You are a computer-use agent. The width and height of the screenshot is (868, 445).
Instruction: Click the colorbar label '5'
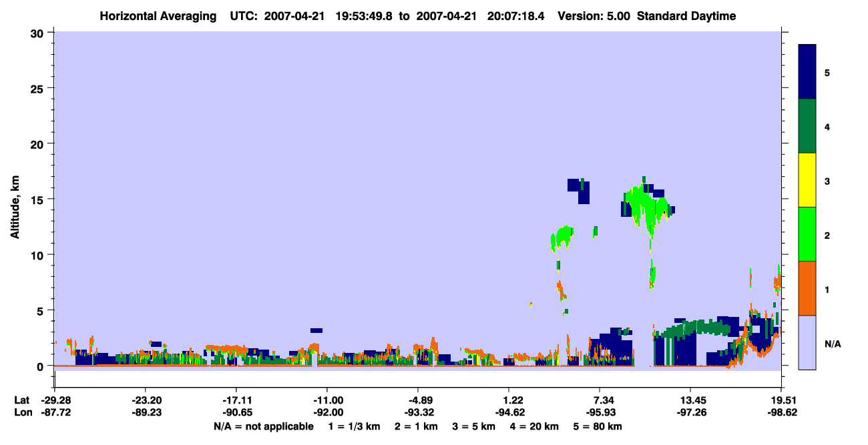pyautogui.click(x=827, y=73)
